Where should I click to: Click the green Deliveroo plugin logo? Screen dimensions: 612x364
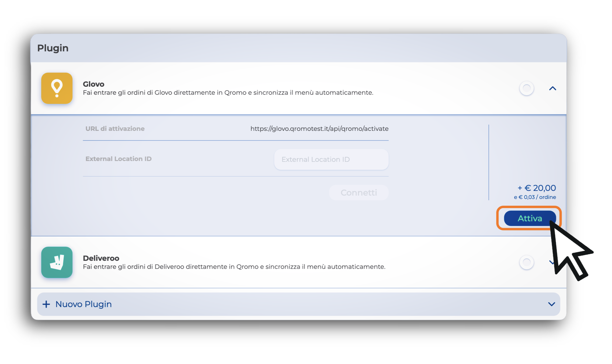click(57, 262)
